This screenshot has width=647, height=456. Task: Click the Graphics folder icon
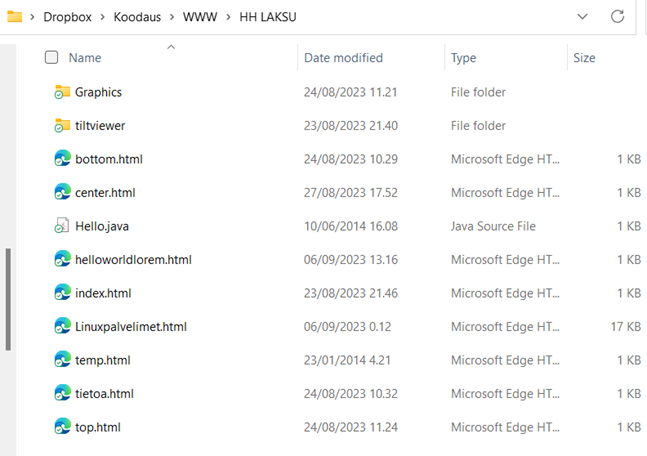point(62,92)
